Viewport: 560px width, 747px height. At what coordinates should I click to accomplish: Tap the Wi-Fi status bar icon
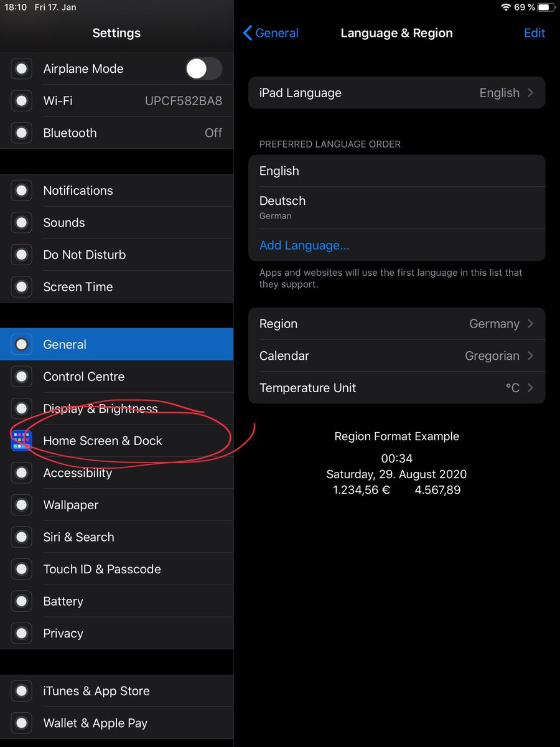tap(506, 7)
